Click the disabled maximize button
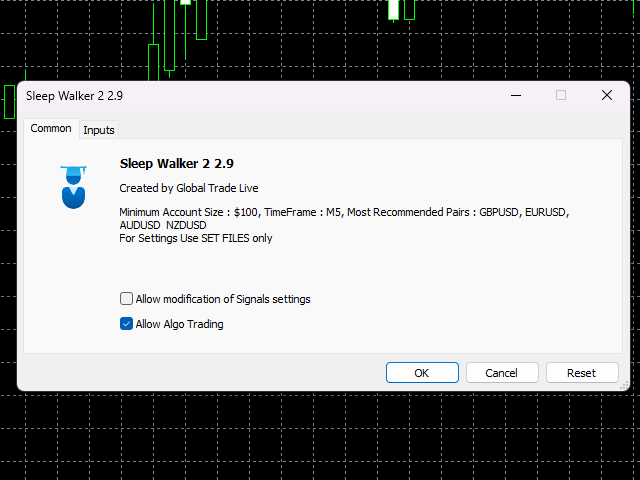The width and height of the screenshot is (640, 480). pyautogui.click(x=561, y=95)
